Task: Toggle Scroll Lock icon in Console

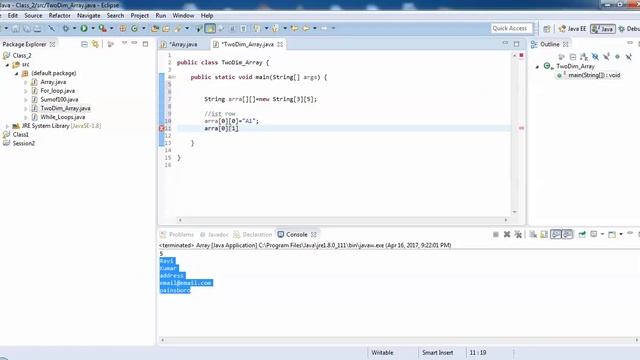Action: 544,234
